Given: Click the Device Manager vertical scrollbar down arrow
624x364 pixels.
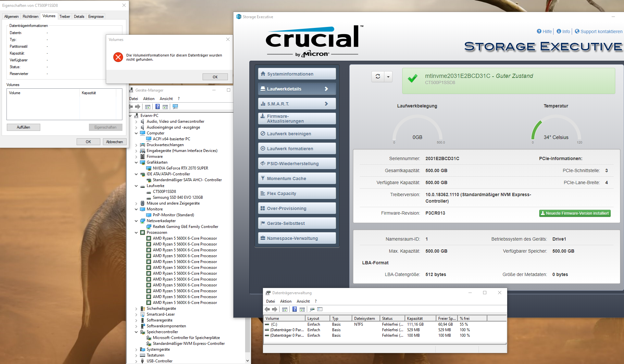Looking at the screenshot, I should pos(247,360).
